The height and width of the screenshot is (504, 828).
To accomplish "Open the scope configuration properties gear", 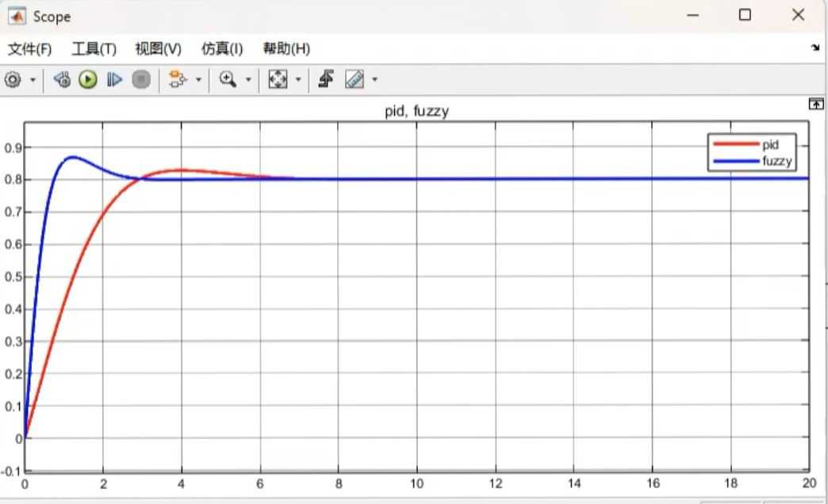I will tap(13, 79).
